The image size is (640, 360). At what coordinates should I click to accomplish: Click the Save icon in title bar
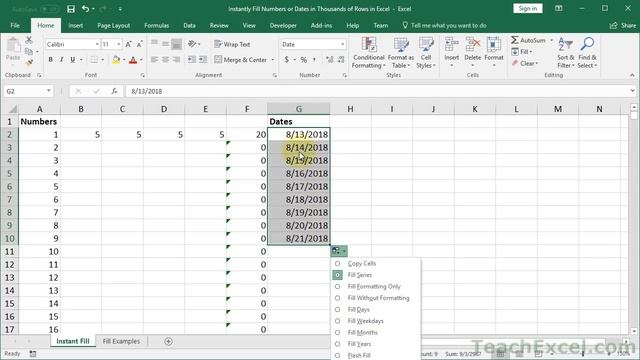71,9
